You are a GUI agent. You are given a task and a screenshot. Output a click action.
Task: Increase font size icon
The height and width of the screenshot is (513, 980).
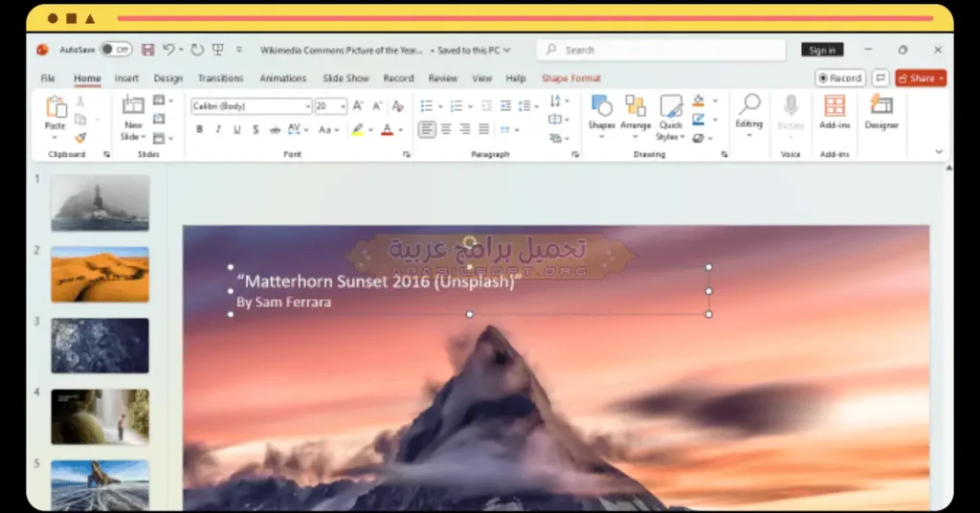pyautogui.click(x=358, y=106)
